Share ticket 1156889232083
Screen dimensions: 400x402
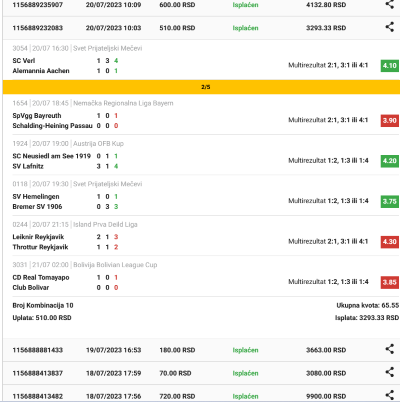click(x=389, y=27)
